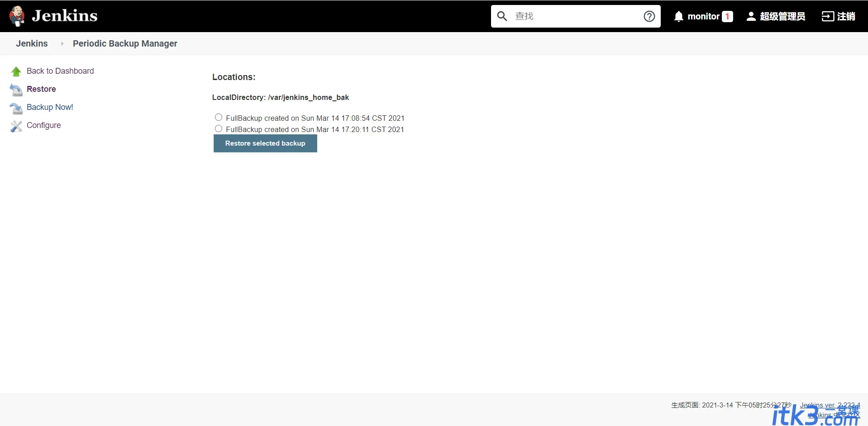Open the Jenkins title wordmark link
Viewport: 868px width, 426px height.
click(65, 16)
